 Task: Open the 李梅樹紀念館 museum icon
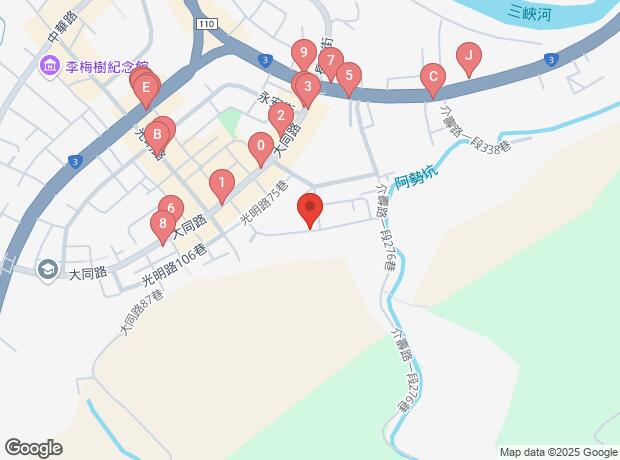49,66
